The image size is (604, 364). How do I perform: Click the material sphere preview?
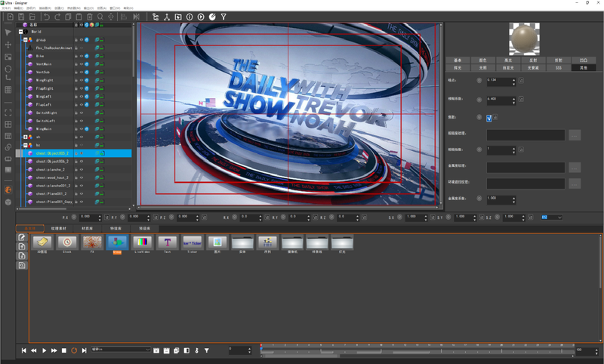tap(524, 39)
